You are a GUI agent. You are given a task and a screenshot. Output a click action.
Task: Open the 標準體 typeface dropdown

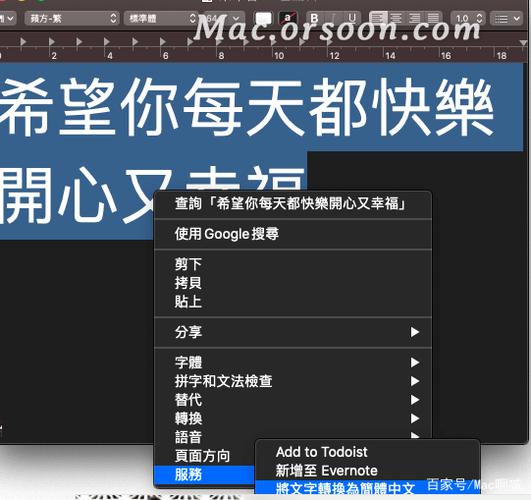(161, 18)
